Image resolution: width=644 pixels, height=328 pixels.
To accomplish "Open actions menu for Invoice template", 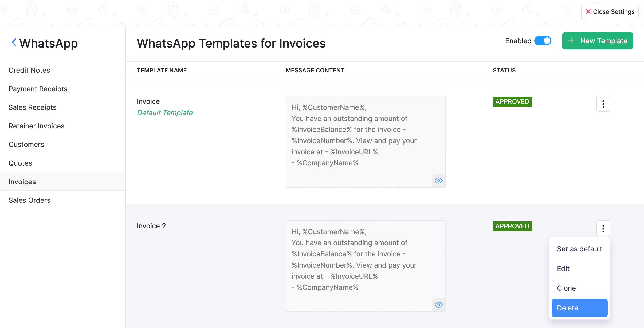I will 603,104.
